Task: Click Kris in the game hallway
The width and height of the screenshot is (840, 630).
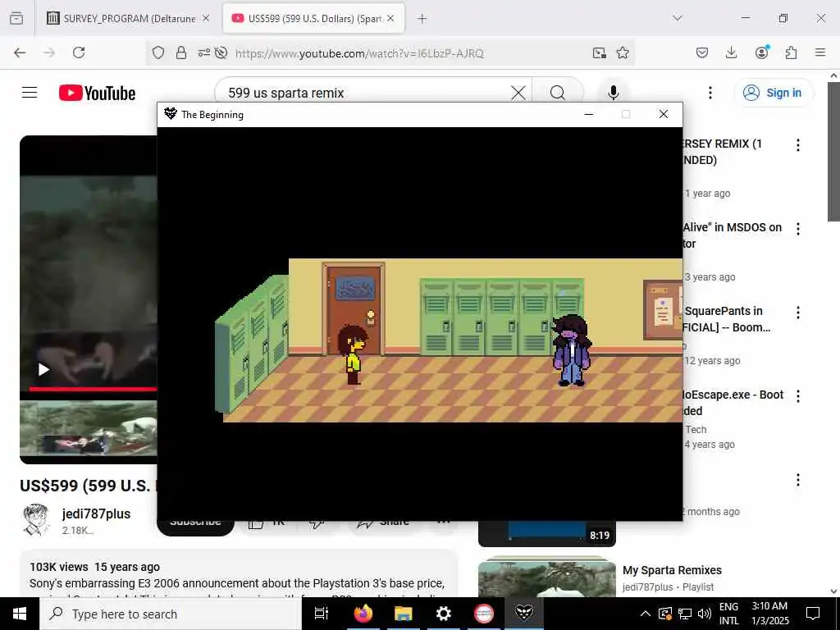Action: click(x=353, y=354)
